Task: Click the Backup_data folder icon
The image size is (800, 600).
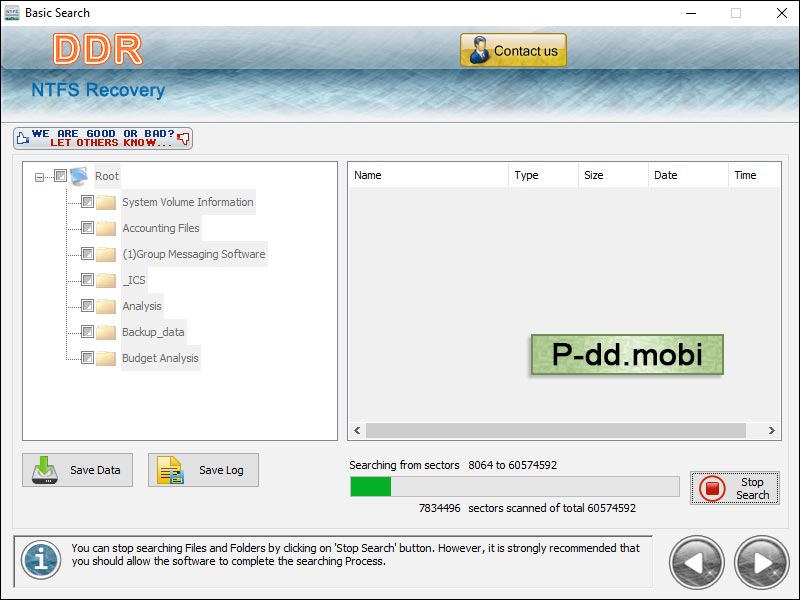Action: [106, 332]
